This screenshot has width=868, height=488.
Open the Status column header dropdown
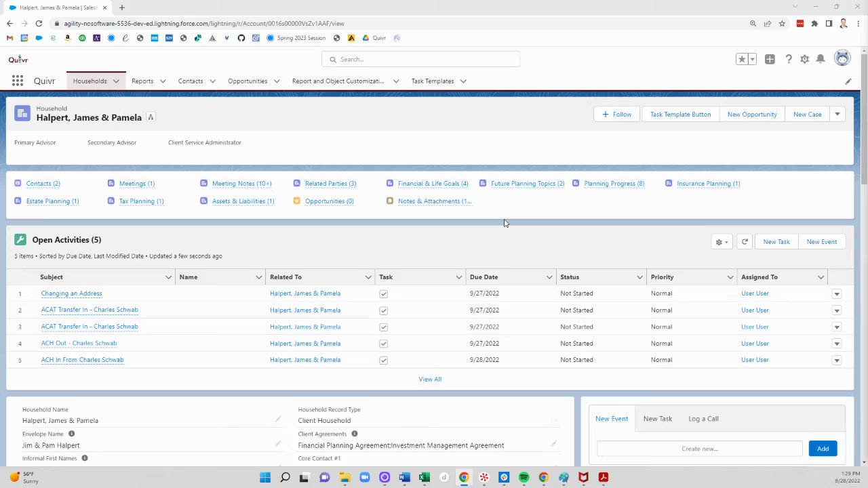(x=639, y=277)
